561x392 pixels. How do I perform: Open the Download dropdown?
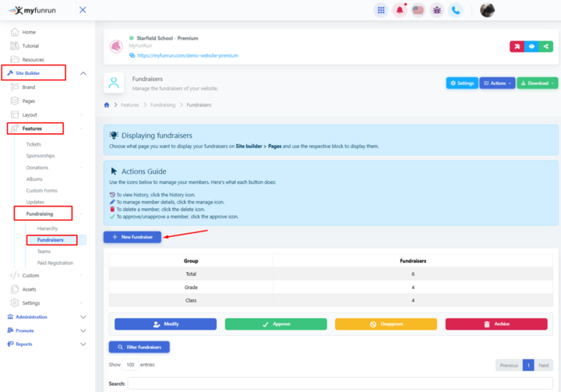537,83
